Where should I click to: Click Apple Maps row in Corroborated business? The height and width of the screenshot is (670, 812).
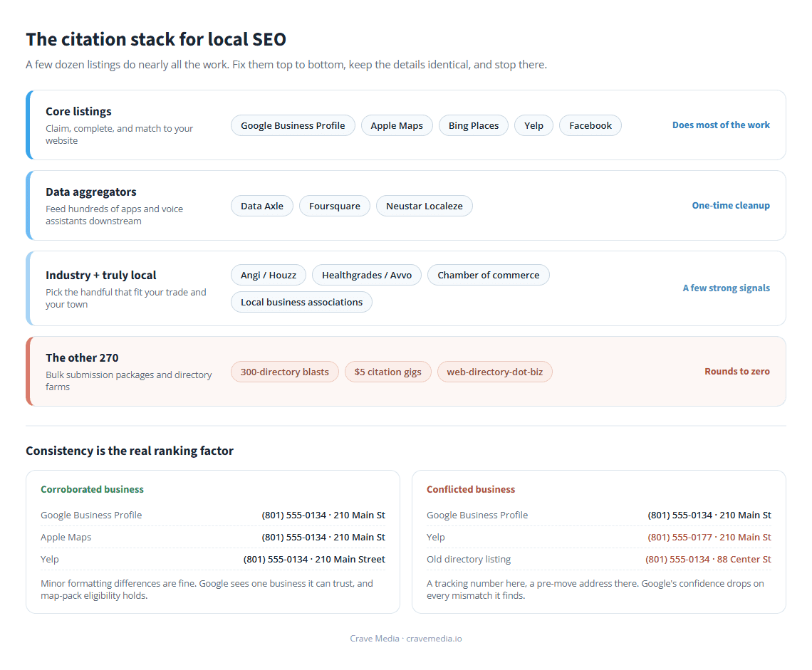pyautogui.click(x=213, y=537)
